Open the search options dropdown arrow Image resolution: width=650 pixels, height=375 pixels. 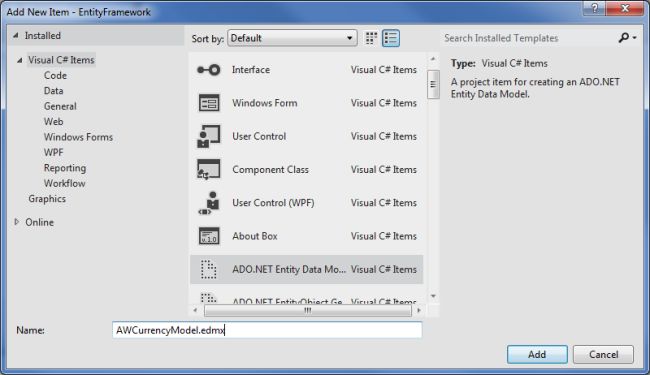pyautogui.click(x=634, y=38)
